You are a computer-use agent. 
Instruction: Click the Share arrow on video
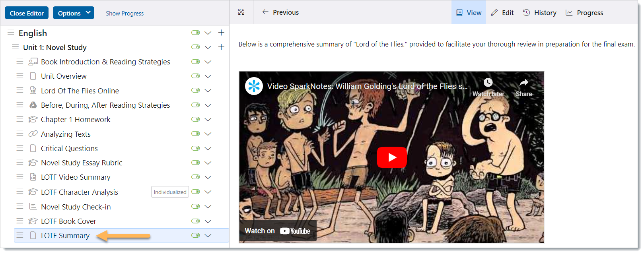pyautogui.click(x=524, y=82)
